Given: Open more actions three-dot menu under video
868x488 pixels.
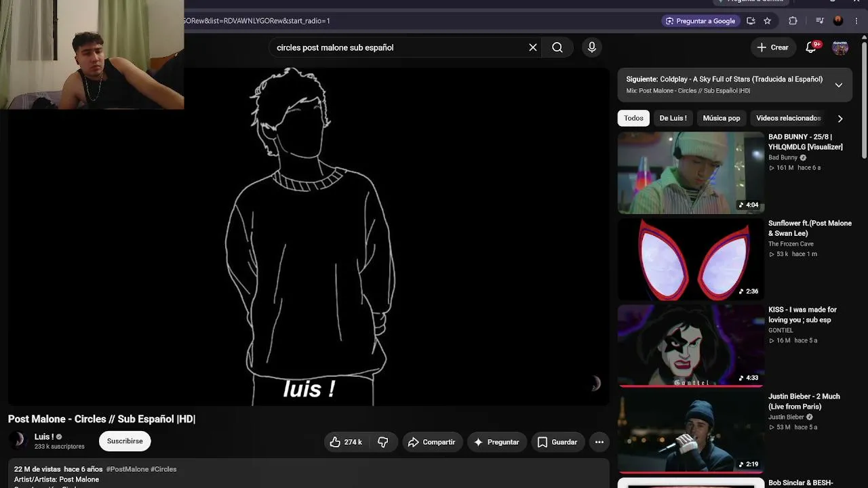Looking at the screenshot, I should tap(599, 442).
